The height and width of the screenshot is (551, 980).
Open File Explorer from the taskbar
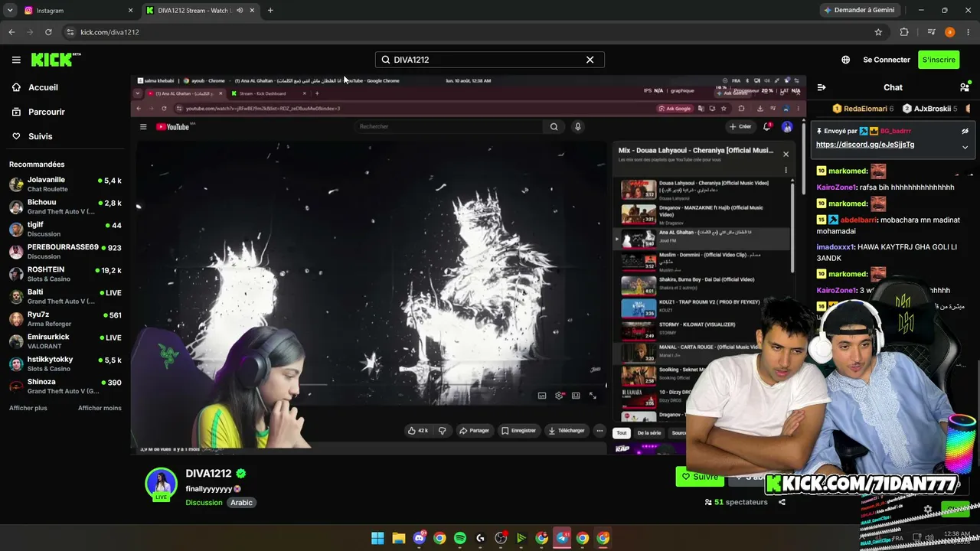click(x=398, y=538)
